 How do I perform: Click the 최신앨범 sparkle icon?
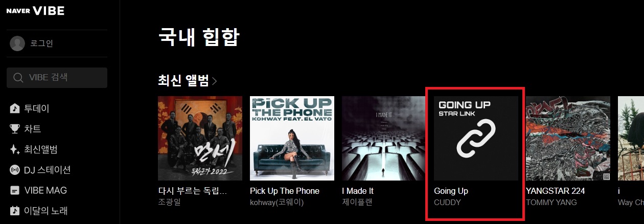[15, 149]
